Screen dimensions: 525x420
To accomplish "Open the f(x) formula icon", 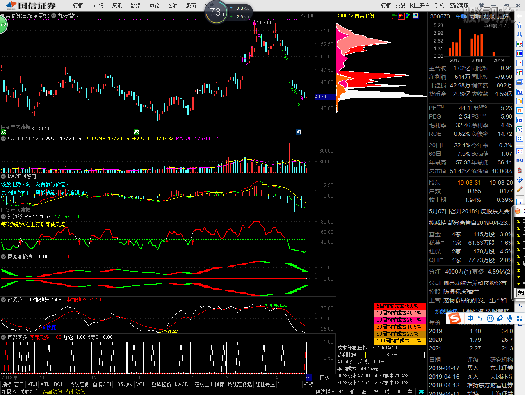I will (520, 129).
